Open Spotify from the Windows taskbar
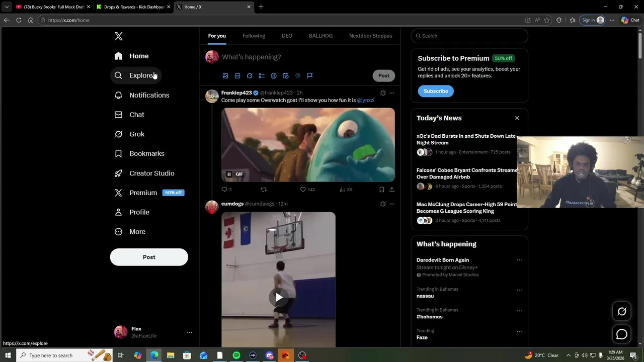 (x=236, y=355)
